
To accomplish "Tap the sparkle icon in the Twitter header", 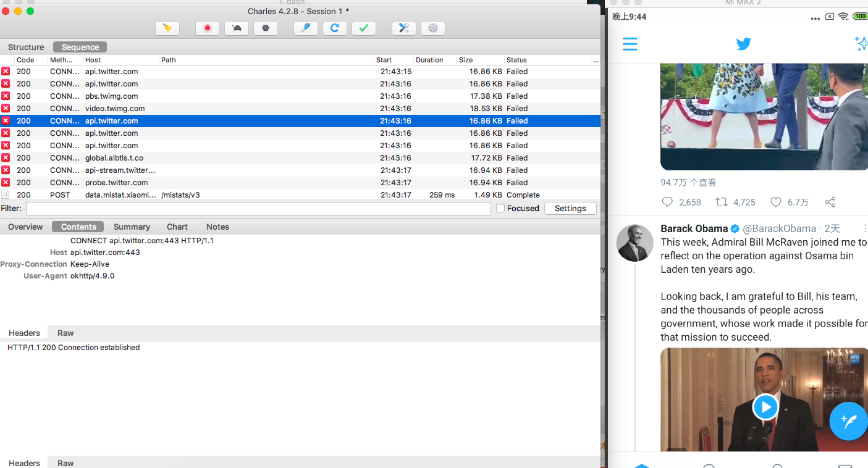I will point(861,43).
